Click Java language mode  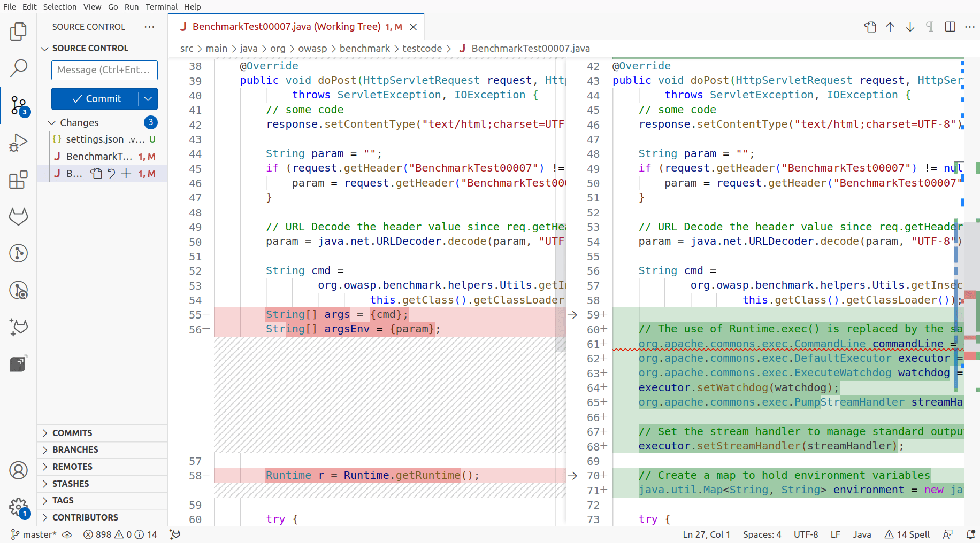coord(862,534)
